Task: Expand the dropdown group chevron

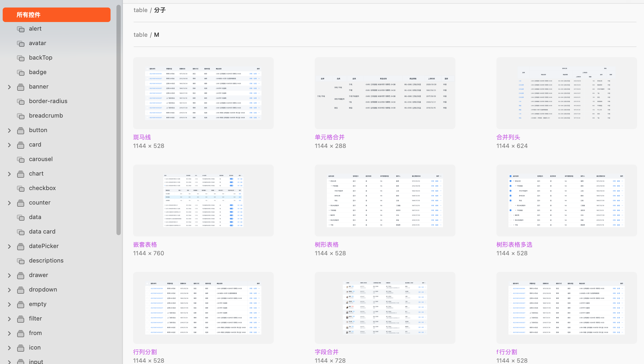Action: coord(9,290)
